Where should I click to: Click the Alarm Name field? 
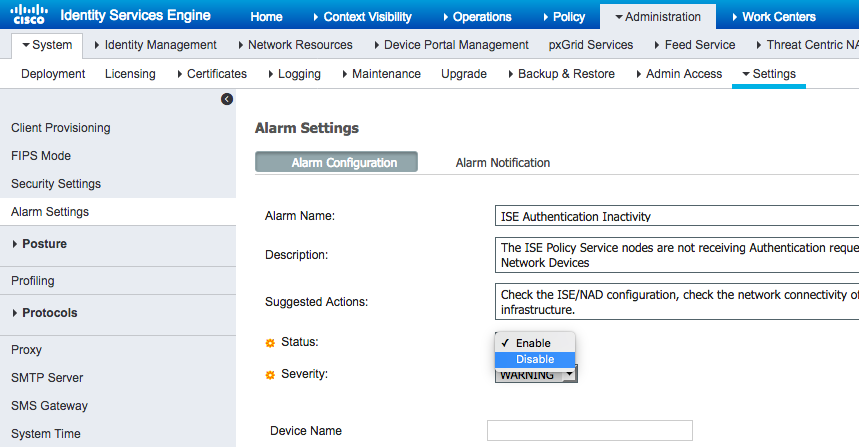coord(677,216)
